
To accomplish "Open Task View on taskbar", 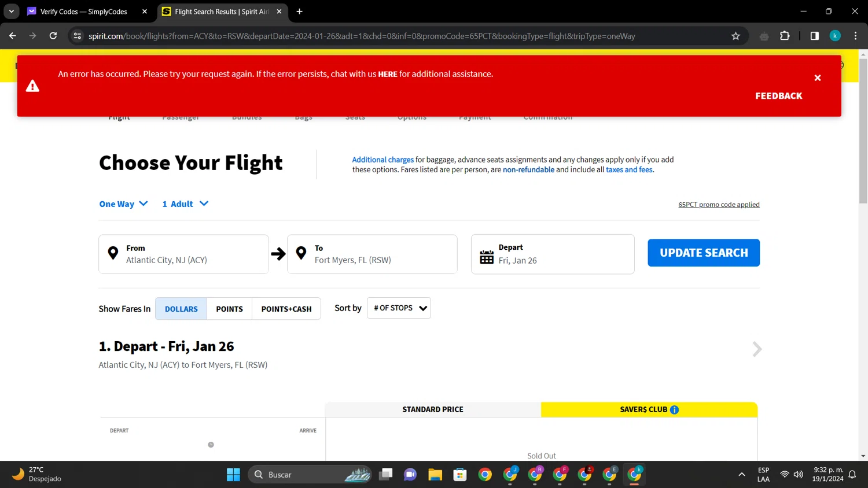I will click(386, 475).
